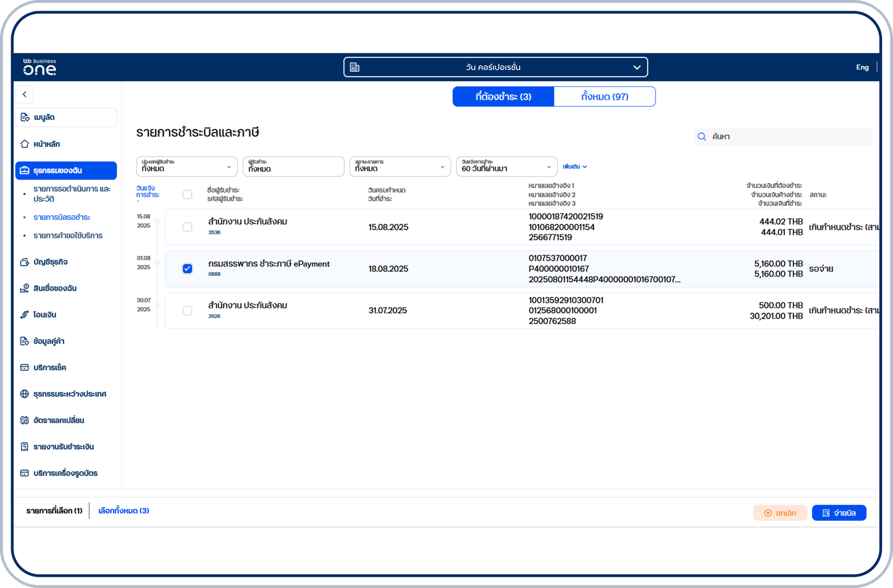The height and width of the screenshot is (588, 893).
Task: Click the บริการเช็ค cheque service icon
Action: (x=25, y=367)
